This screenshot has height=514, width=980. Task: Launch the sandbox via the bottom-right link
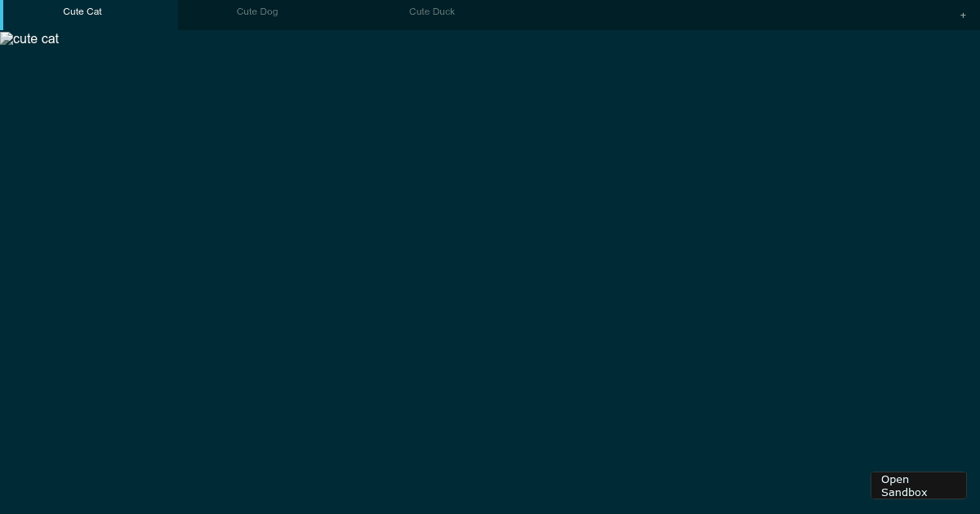[x=918, y=485]
